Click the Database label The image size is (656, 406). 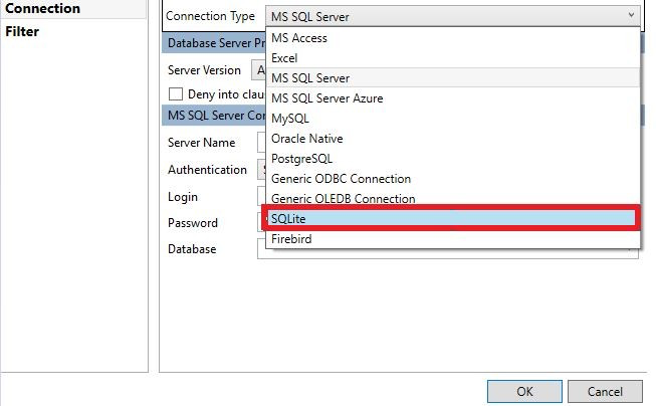(x=192, y=249)
